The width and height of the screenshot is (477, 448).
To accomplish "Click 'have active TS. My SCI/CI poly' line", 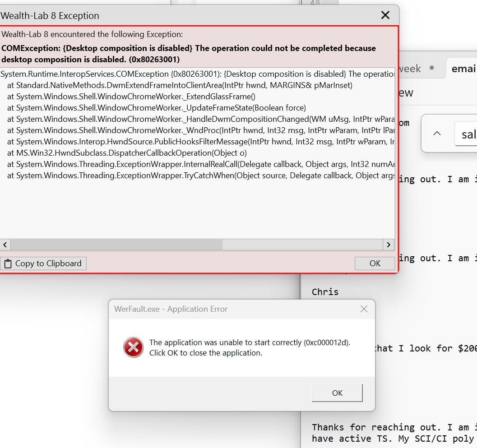I will click(x=393, y=439).
